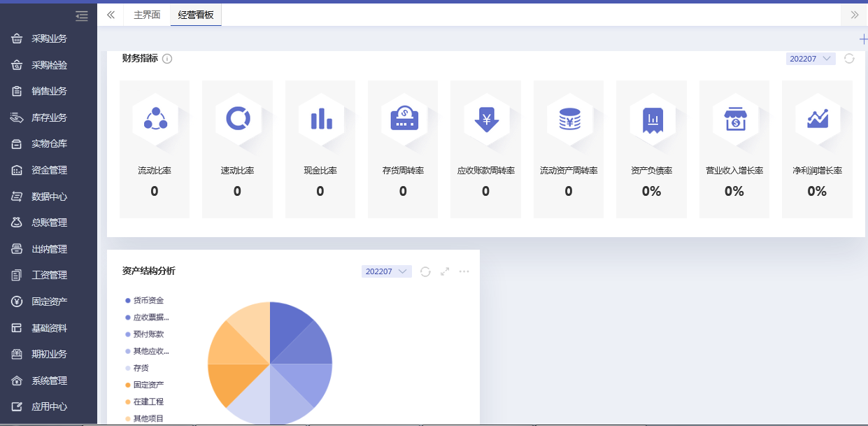Open the 财务指标 period dropdown 202207
Image resolution: width=868 pixels, height=426 pixels.
click(810, 59)
